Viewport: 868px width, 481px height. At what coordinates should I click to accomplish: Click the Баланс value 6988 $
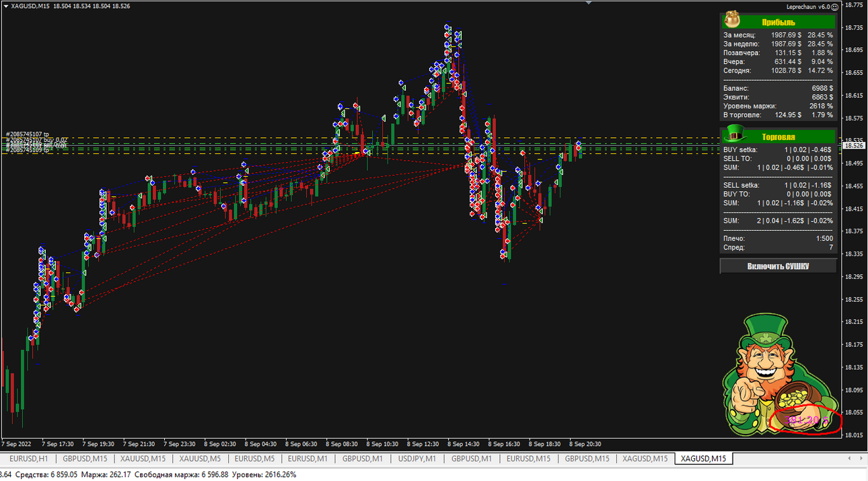(822, 88)
